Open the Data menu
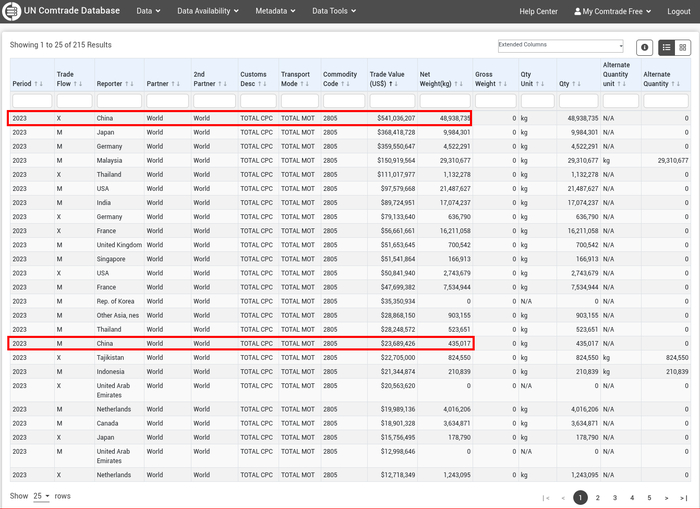700x509 pixels. pyautogui.click(x=149, y=11)
